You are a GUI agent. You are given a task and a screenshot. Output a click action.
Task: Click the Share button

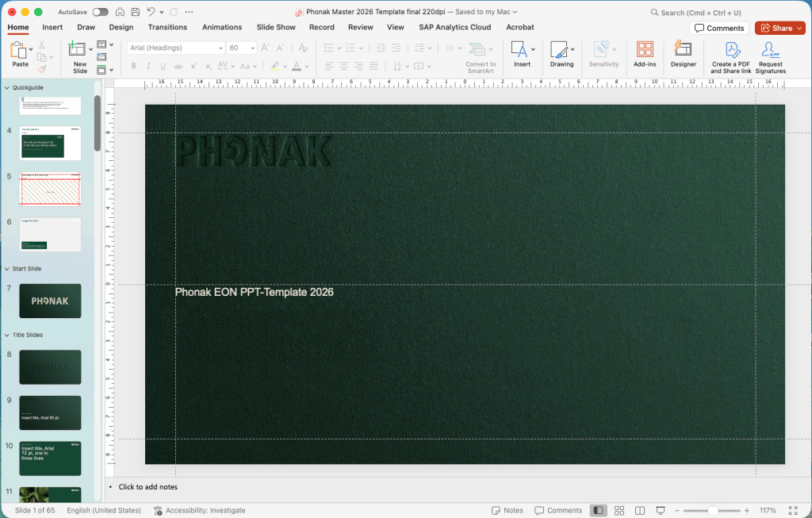click(x=780, y=28)
